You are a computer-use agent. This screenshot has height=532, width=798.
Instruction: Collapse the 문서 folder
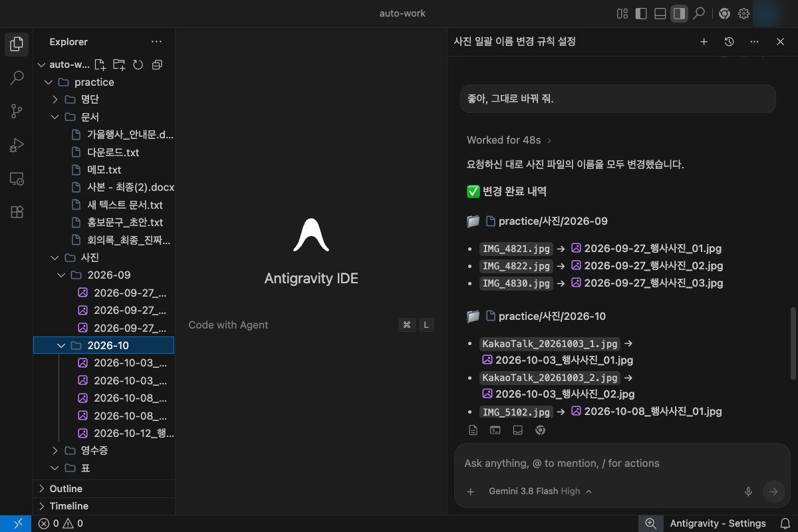(x=55, y=117)
